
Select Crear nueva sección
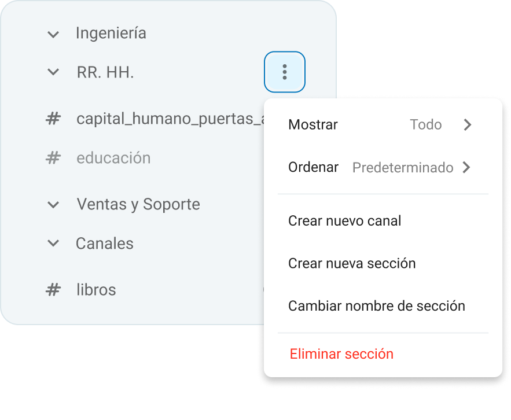(x=352, y=263)
